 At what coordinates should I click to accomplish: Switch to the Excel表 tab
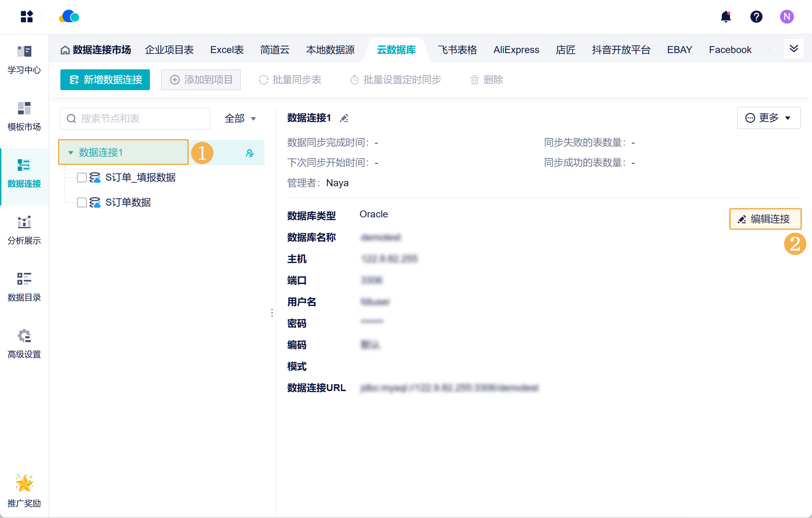(227, 50)
